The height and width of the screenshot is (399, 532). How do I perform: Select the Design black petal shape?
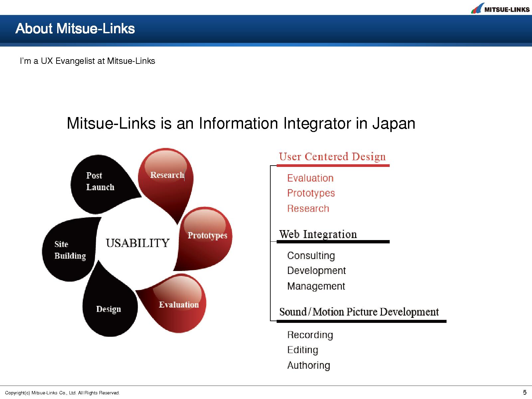click(110, 298)
